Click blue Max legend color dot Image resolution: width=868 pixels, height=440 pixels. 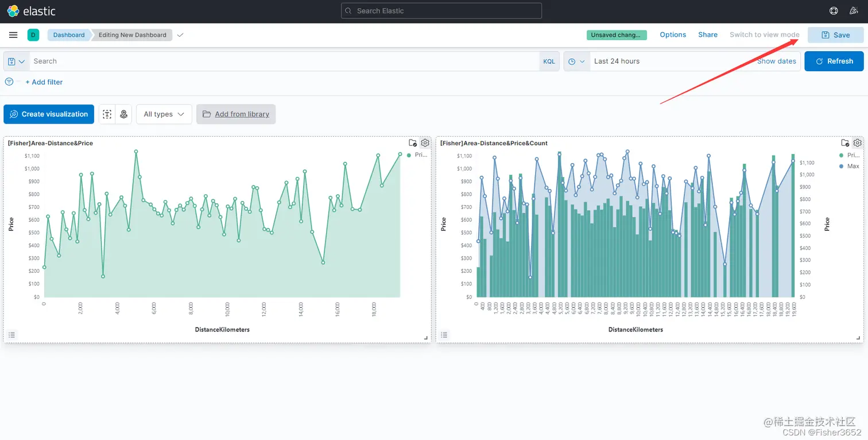click(x=841, y=166)
